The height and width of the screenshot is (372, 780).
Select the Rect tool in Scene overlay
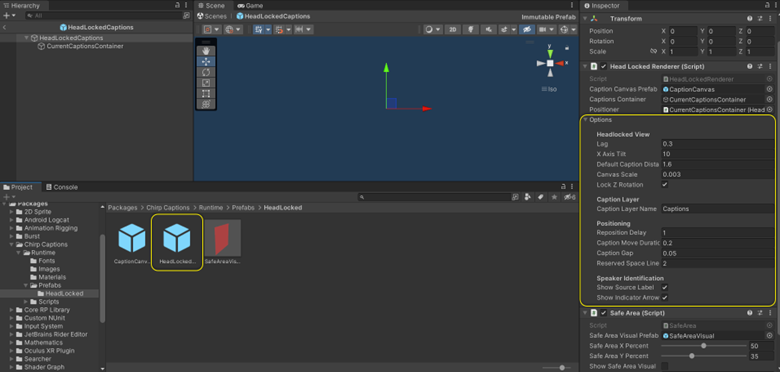click(206, 93)
